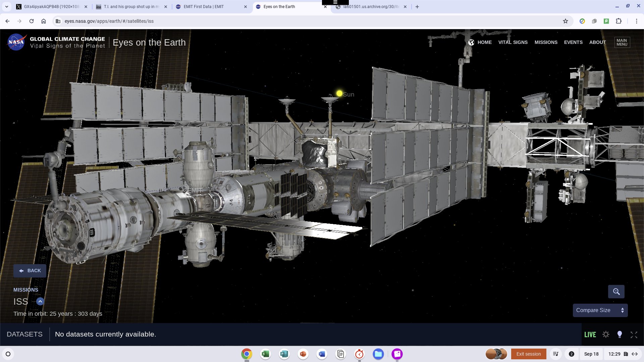Collapse the ISS mission info chevron
Image resolution: width=644 pixels, height=362 pixels.
pyautogui.click(x=40, y=301)
